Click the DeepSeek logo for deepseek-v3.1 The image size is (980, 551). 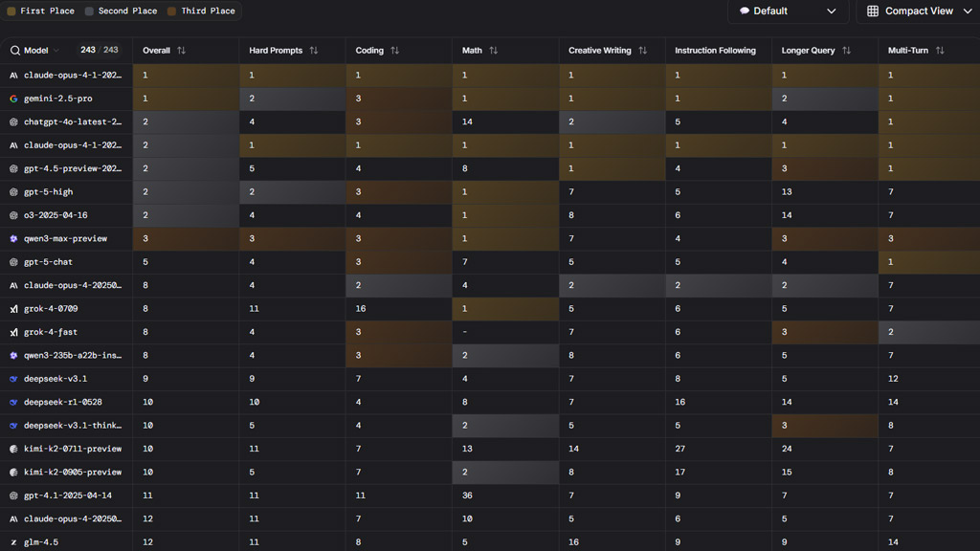point(13,379)
